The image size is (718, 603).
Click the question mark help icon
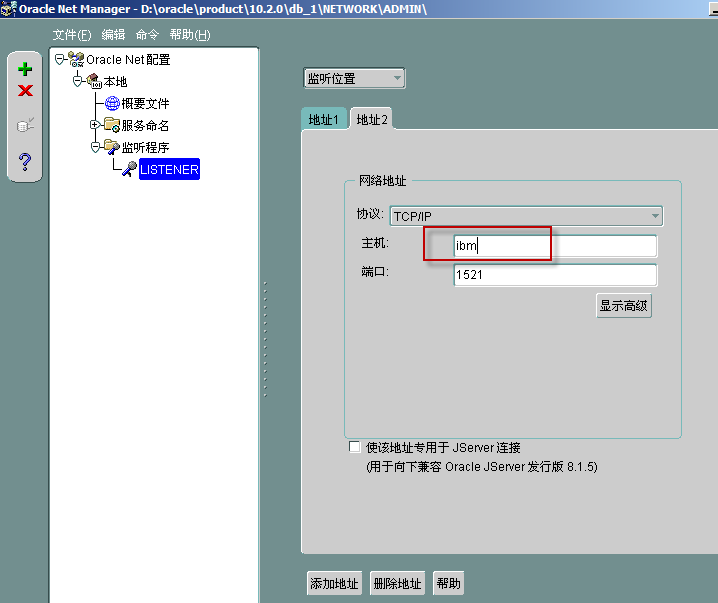(x=25, y=162)
